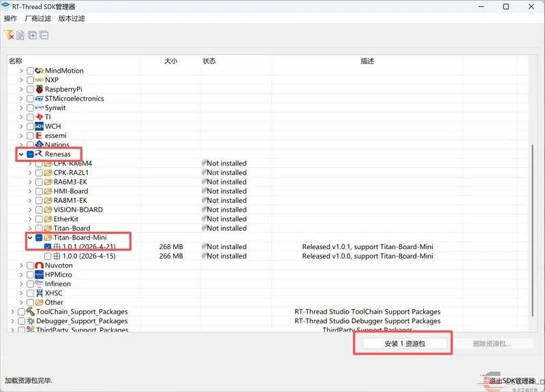Screen dimensions: 545x392
Task: Toggle the Titan-Board-Mini checkbox
Action: click(x=39, y=238)
